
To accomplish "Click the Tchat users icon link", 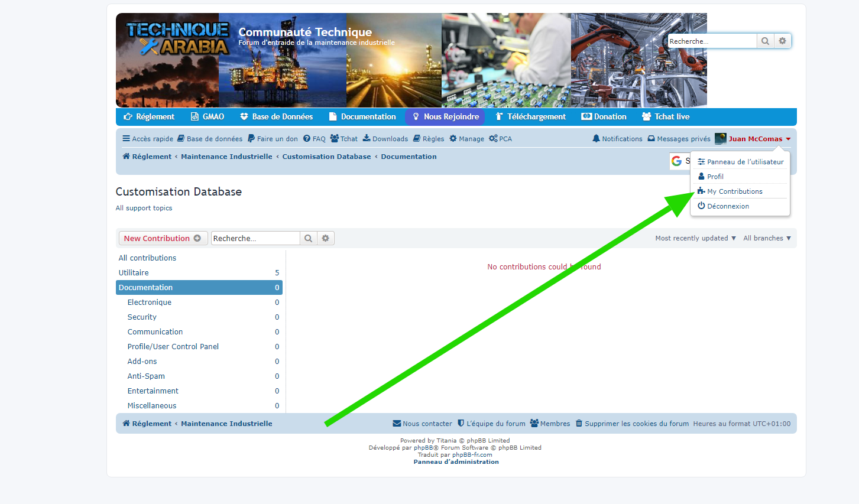I will pos(343,139).
